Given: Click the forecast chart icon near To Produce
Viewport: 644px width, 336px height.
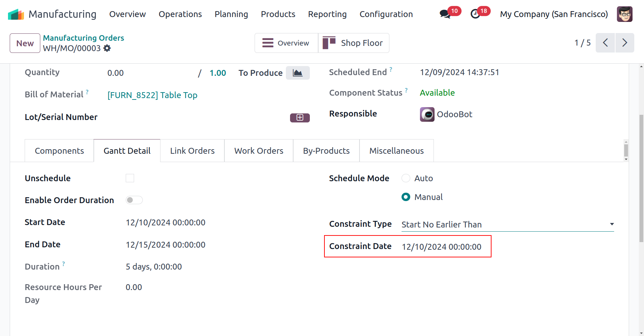Looking at the screenshot, I should point(297,73).
